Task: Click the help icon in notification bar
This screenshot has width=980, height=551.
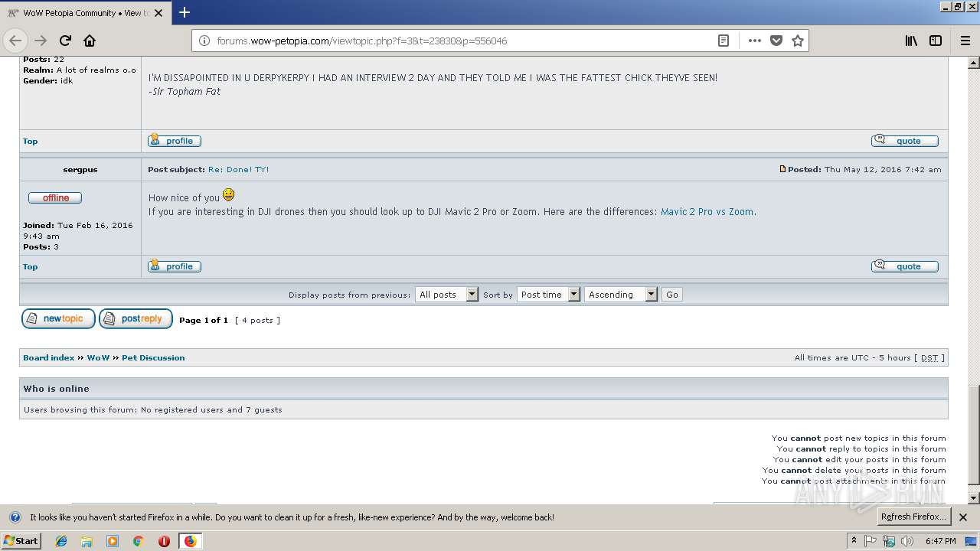Action: point(15,517)
